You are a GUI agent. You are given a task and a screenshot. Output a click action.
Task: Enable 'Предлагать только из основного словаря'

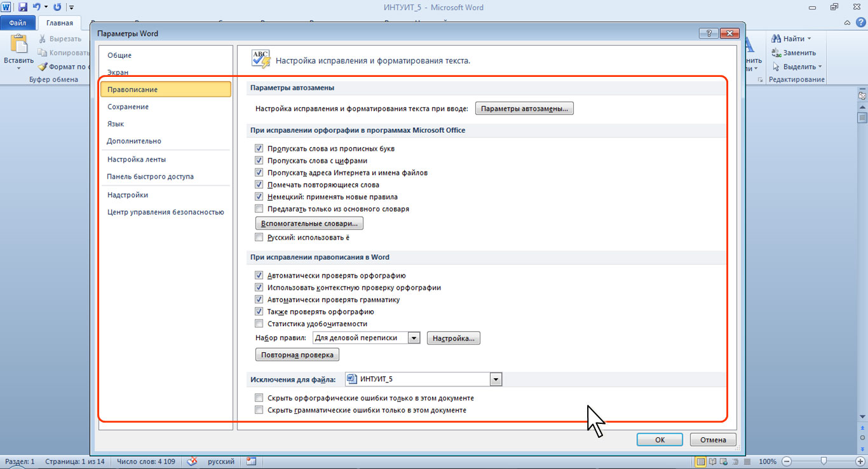pos(259,208)
